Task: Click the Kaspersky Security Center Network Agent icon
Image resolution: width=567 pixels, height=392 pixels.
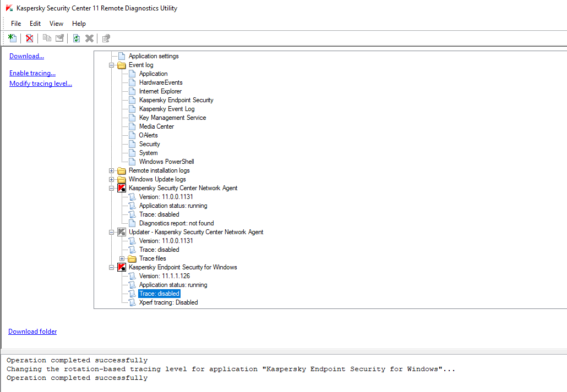Action: coord(122,188)
